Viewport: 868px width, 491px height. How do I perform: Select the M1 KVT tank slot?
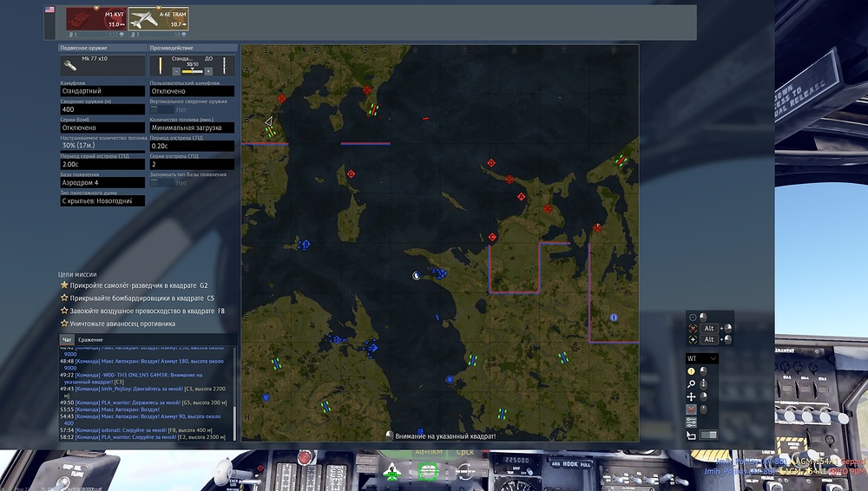click(96, 19)
